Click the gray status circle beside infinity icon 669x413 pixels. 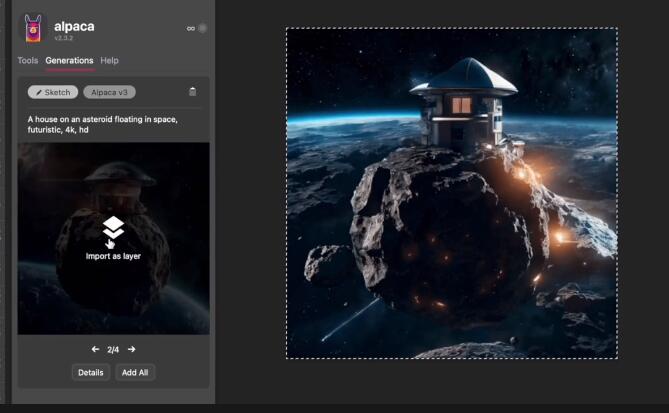(x=203, y=28)
